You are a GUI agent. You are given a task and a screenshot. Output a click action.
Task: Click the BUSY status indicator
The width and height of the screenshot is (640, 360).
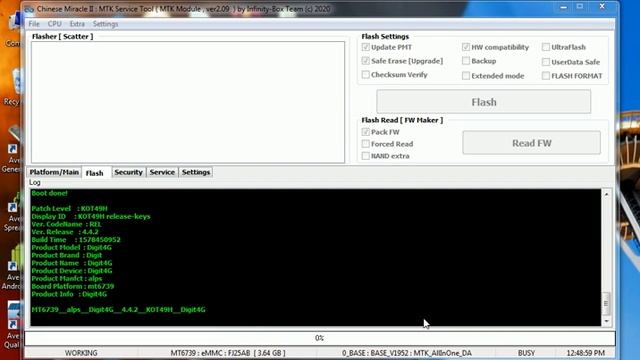pos(526,353)
